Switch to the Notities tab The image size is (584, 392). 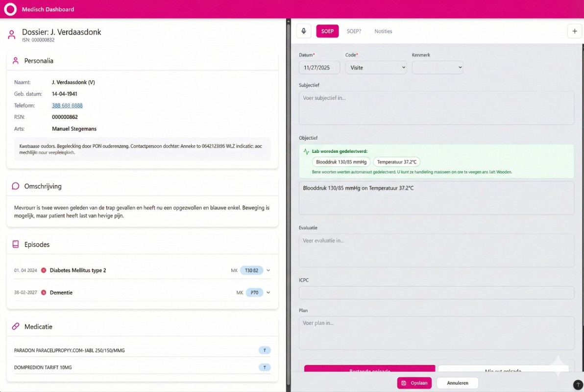point(383,31)
